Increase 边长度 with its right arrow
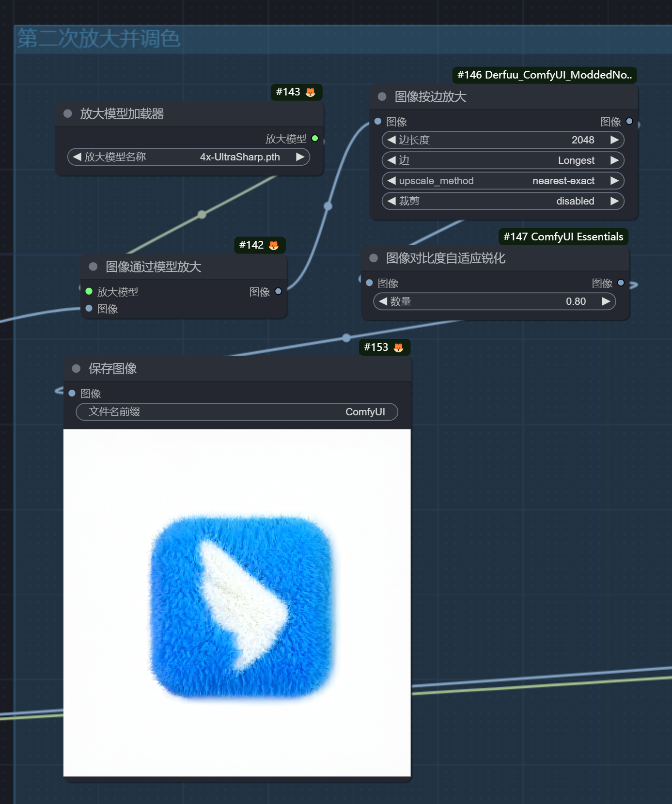 [x=614, y=140]
